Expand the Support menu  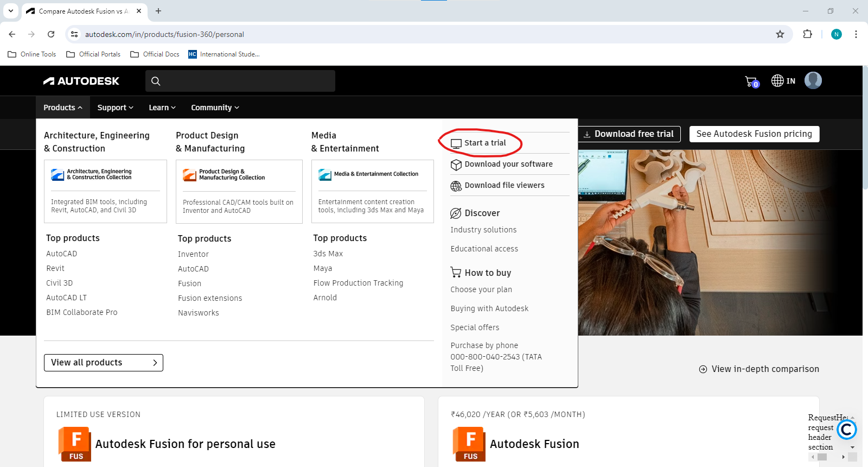click(x=115, y=108)
